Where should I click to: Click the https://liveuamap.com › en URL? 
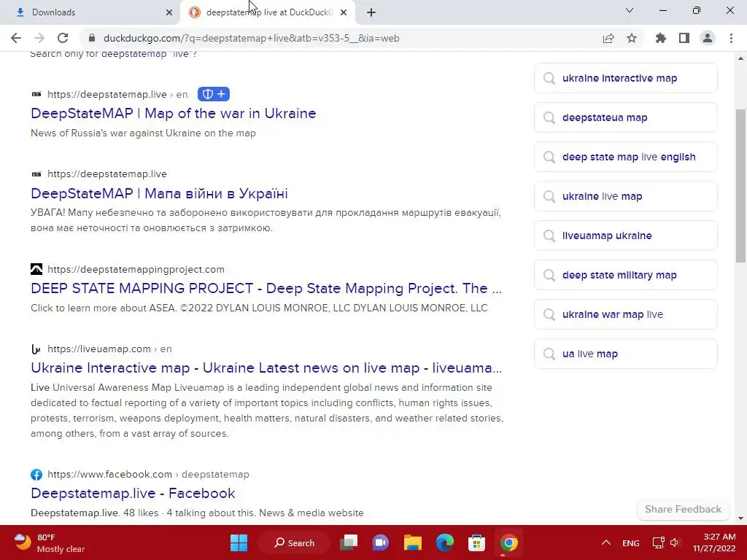coord(109,349)
